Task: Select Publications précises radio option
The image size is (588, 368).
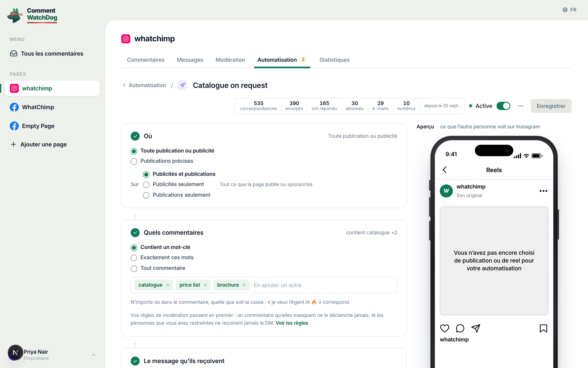Action: [x=134, y=161]
